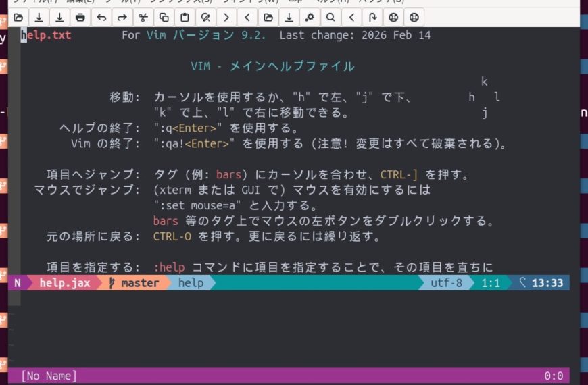The image size is (588, 385).
Task: Click left chevron right of the magnifier
Action: tap(351, 18)
